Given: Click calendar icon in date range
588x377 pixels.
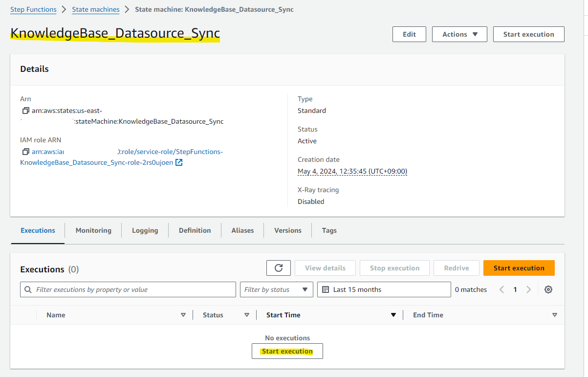Looking at the screenshot, I should [326, 289].
